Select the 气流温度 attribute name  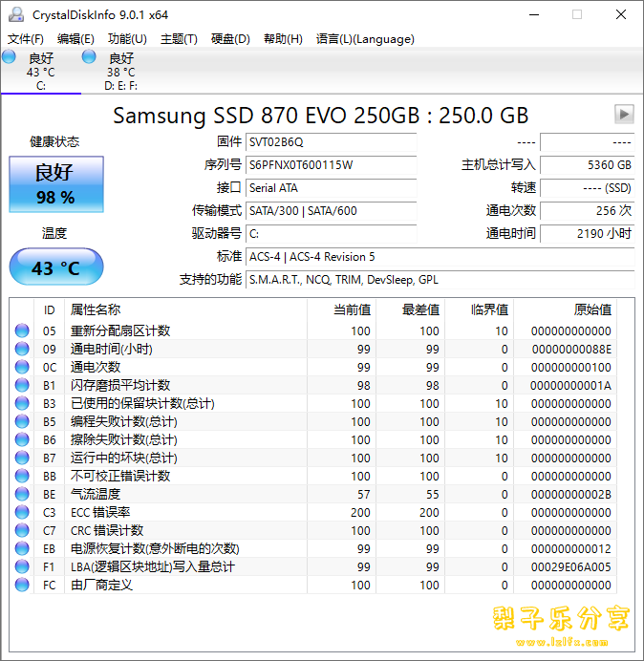(96, 494)
